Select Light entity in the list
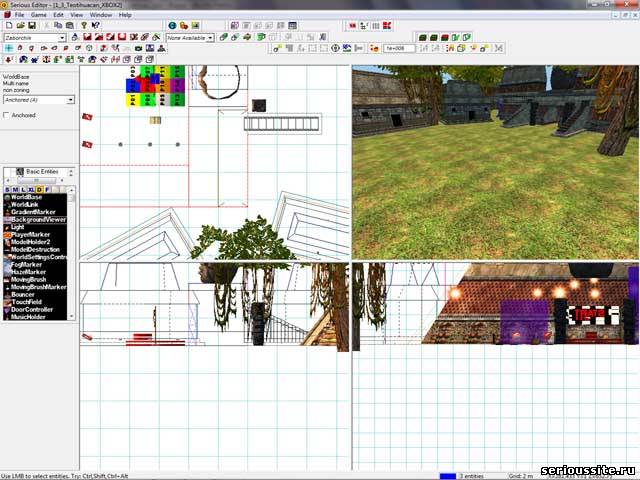 coord(35,227)
